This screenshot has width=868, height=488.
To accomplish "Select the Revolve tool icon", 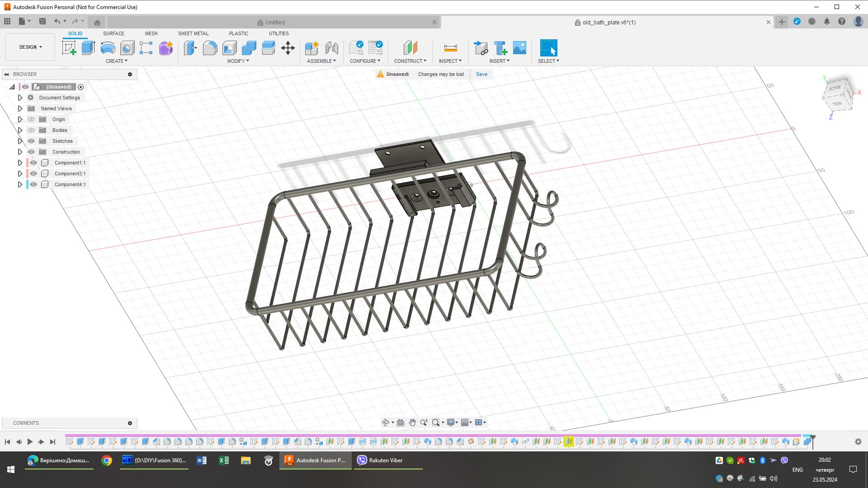I will (x=108, y=48).
